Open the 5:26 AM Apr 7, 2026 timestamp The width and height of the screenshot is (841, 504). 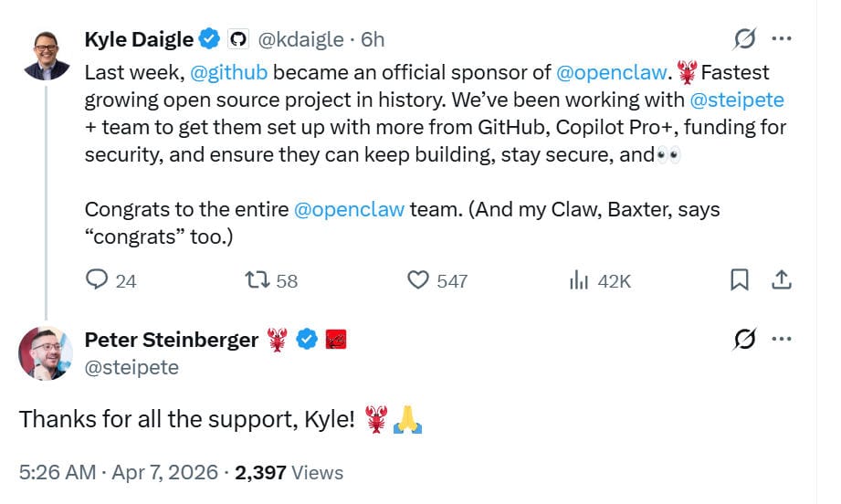(119, 473)
